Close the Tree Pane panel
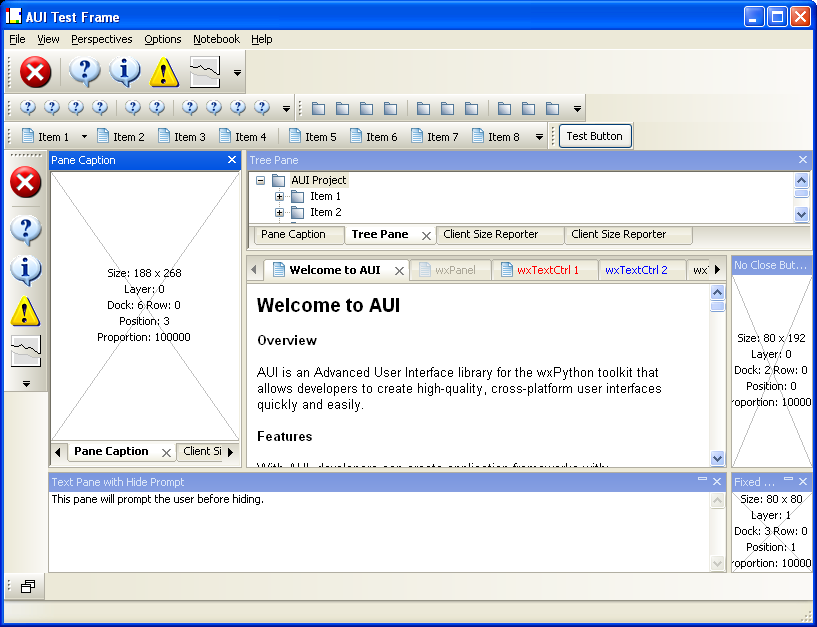This screenshot has height=627, width=817. click(802, 160)
